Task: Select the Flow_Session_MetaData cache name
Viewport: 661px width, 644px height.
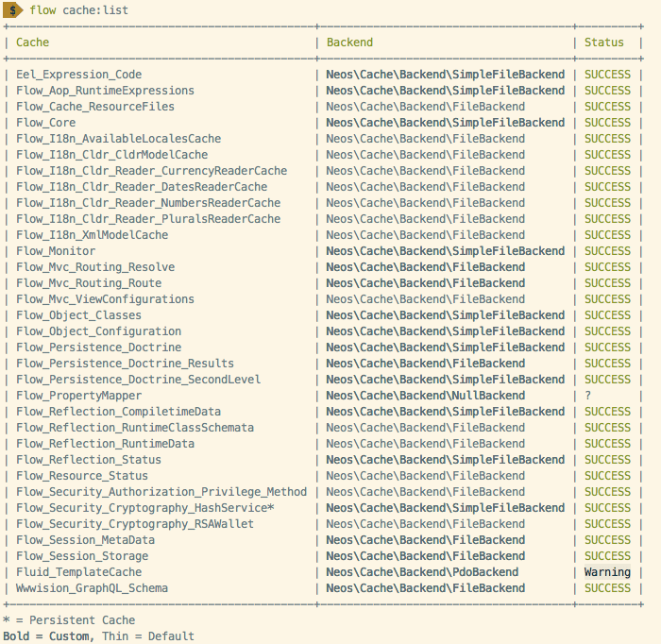Action: pos(86,540)
